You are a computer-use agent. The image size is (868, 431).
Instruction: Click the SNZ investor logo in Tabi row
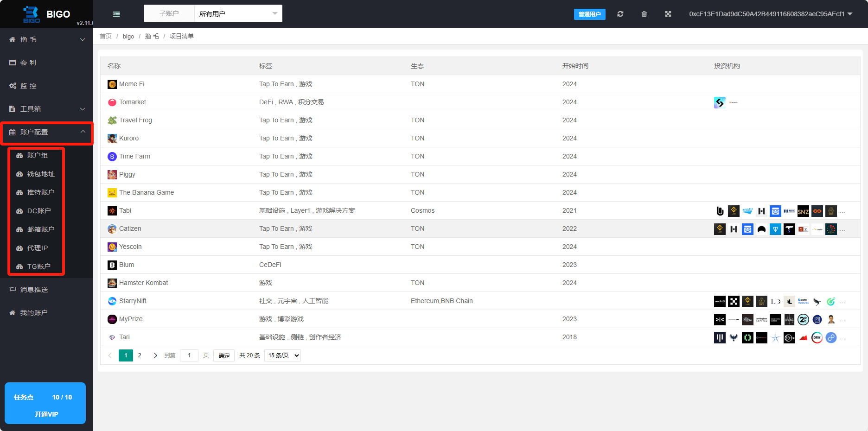803,211
